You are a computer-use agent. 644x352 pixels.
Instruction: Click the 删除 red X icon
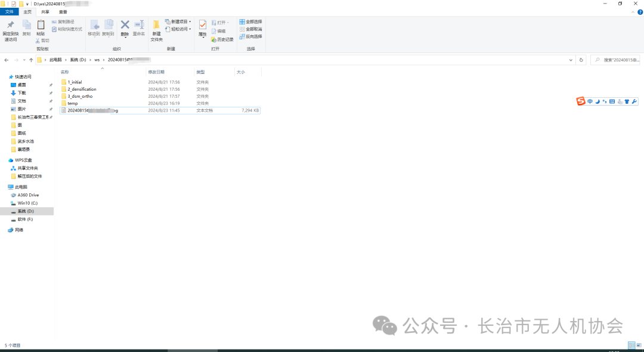pyautogui.click(x=125, y=24)
